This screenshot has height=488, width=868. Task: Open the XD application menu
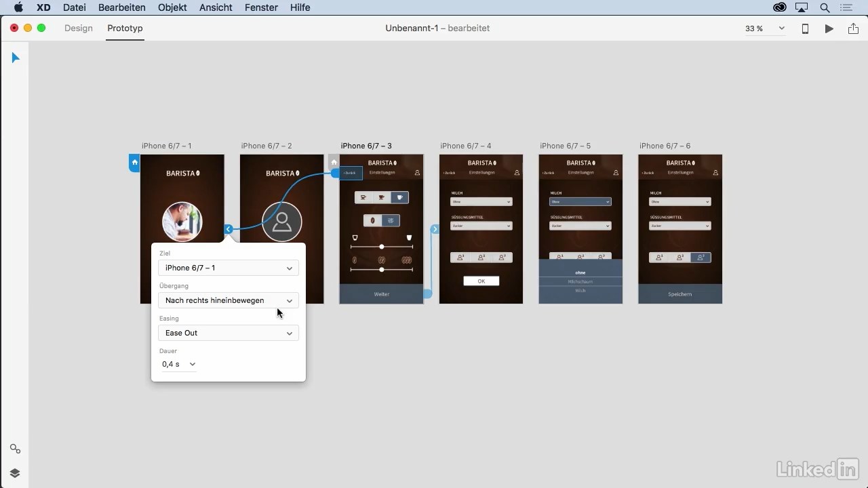pyautogui.click(x=43, y=7)
